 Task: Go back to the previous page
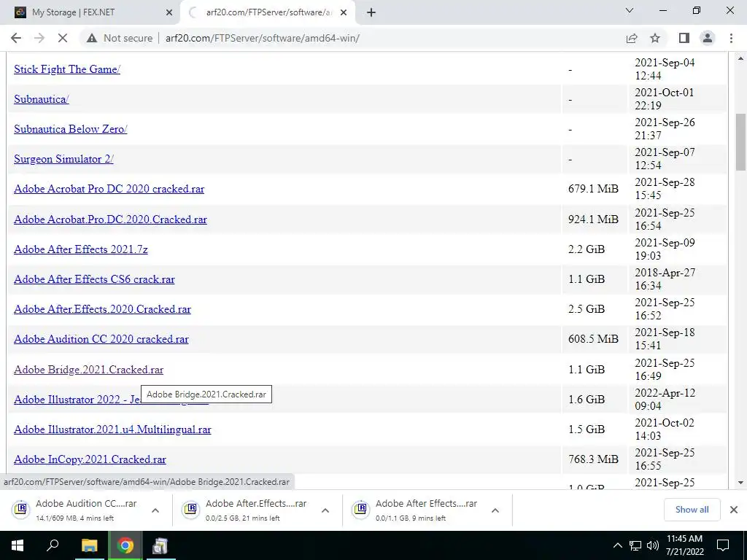[16, 38]
